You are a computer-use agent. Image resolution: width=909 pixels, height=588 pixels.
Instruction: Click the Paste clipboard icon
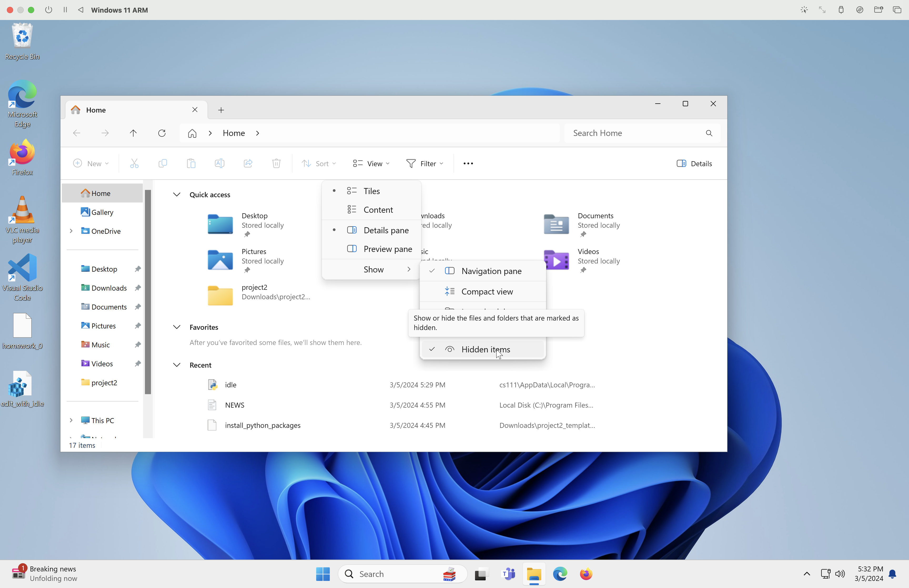point(191,163)
